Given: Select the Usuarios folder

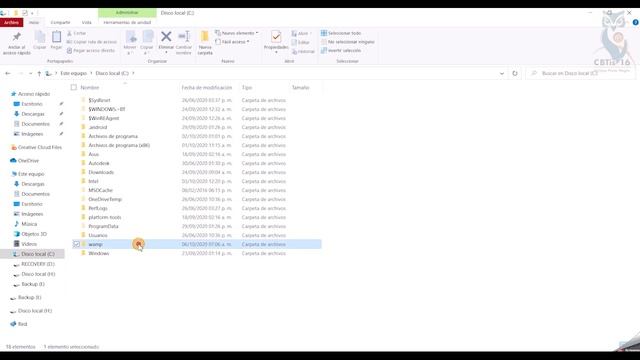Looking at the screenshot, I should [x=98, y=236].
